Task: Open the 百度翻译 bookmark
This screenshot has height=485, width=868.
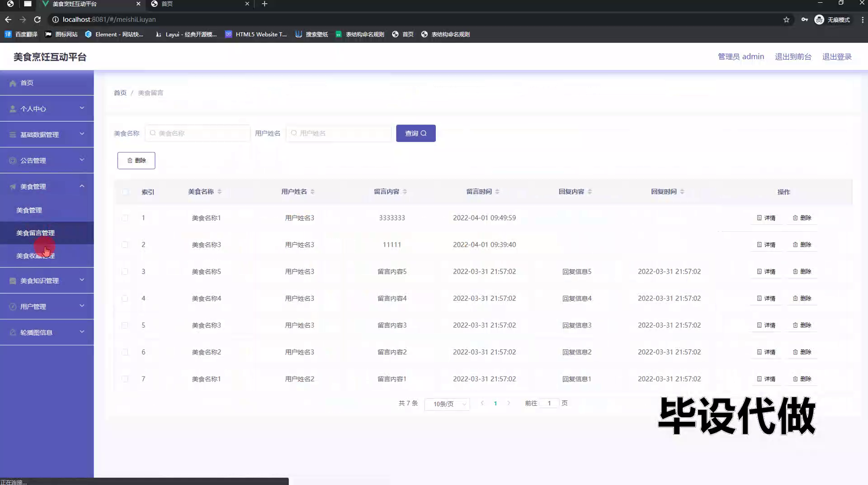Action: click(21, 34)
